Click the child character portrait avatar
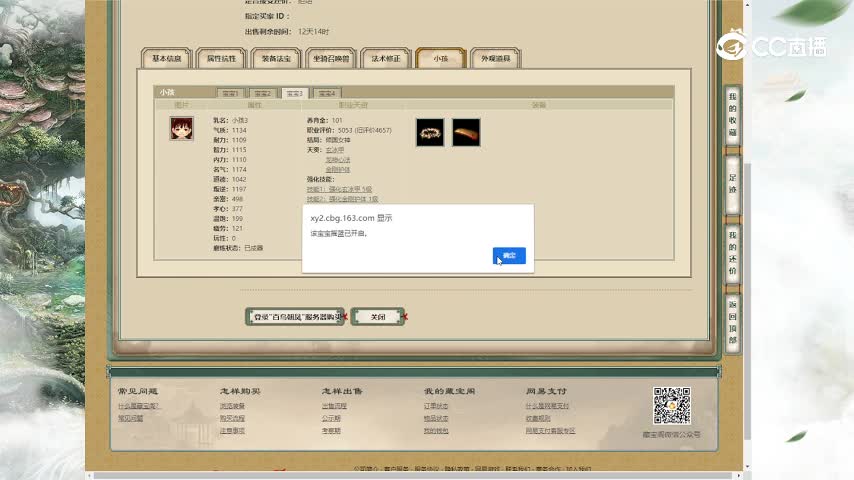 pos(181,129)
